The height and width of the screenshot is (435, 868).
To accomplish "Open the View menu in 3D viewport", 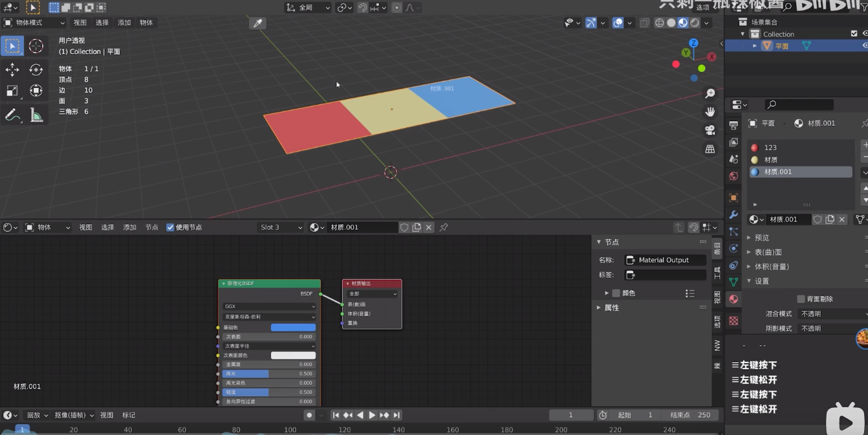I will click(80, 23).
